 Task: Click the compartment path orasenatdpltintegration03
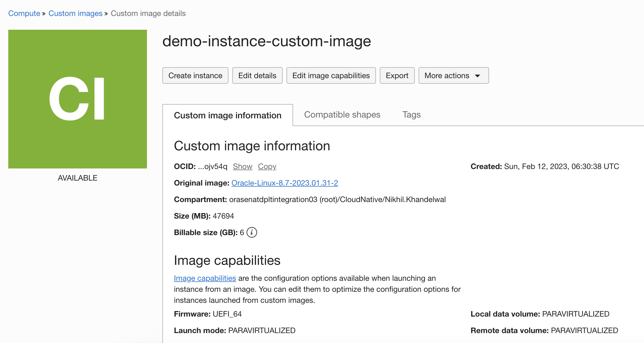(x=274, y=199)
